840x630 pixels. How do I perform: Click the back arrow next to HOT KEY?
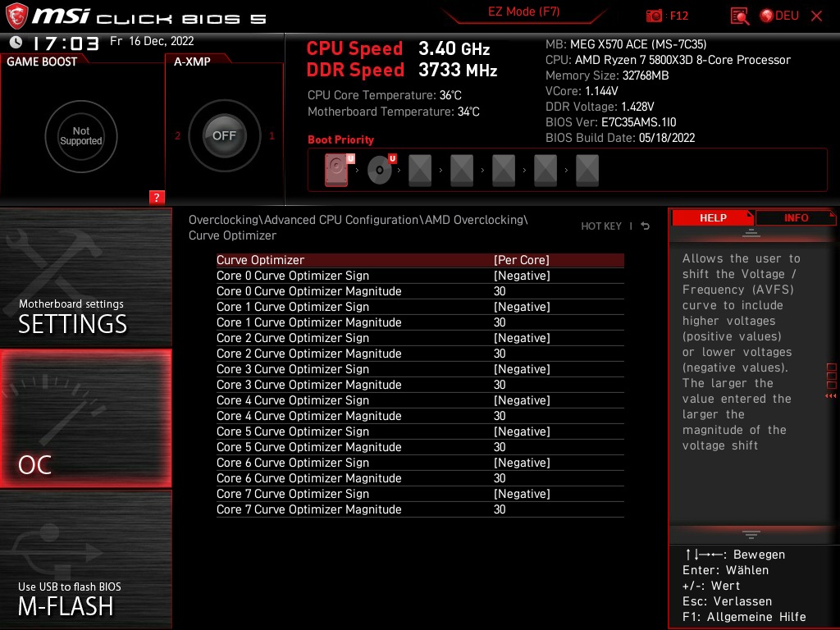click(646, 226)
